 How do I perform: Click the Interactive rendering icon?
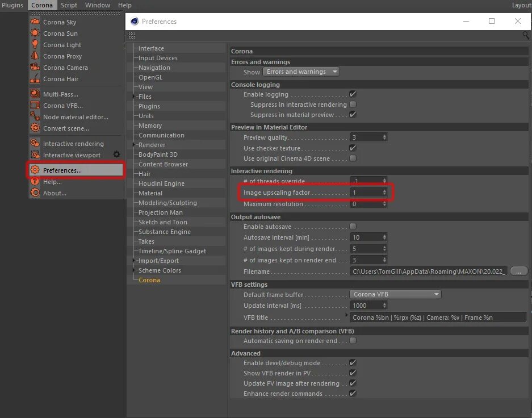click(35, 143)
